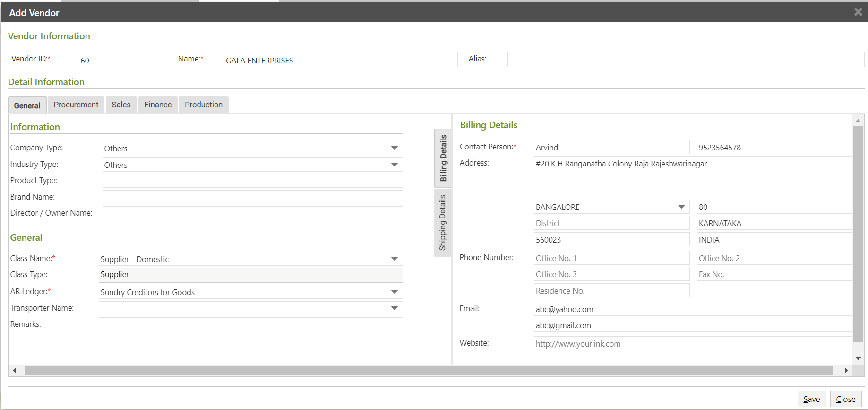Expand the AR Ledger dropdown
This screenshot has height=410, width=868.
click(x=395, y=292)
